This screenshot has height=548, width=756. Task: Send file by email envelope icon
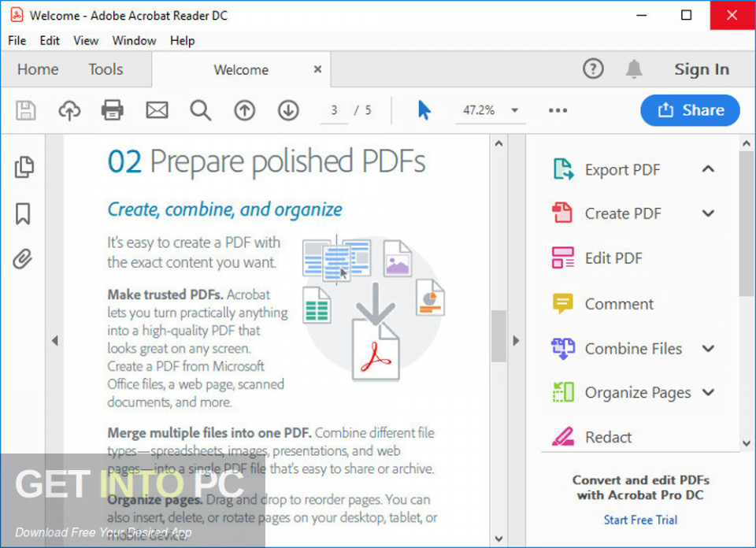tap(157, 110)
